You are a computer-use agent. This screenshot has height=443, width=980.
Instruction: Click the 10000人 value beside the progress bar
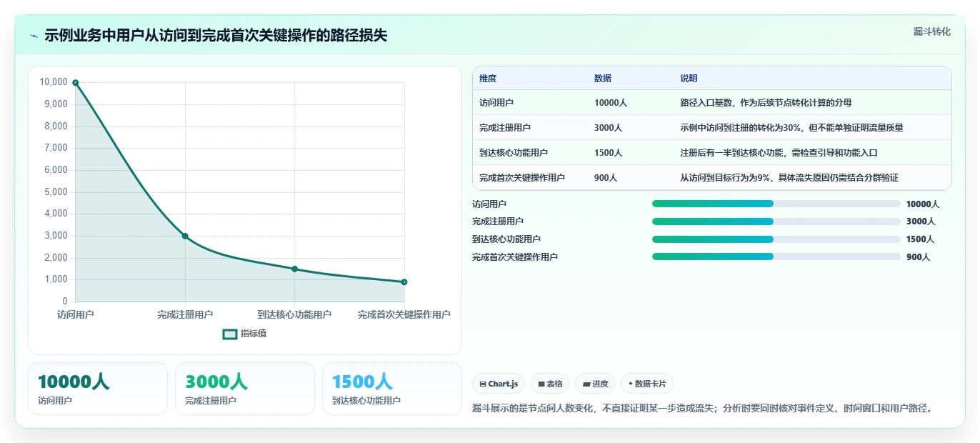point(923,204)
